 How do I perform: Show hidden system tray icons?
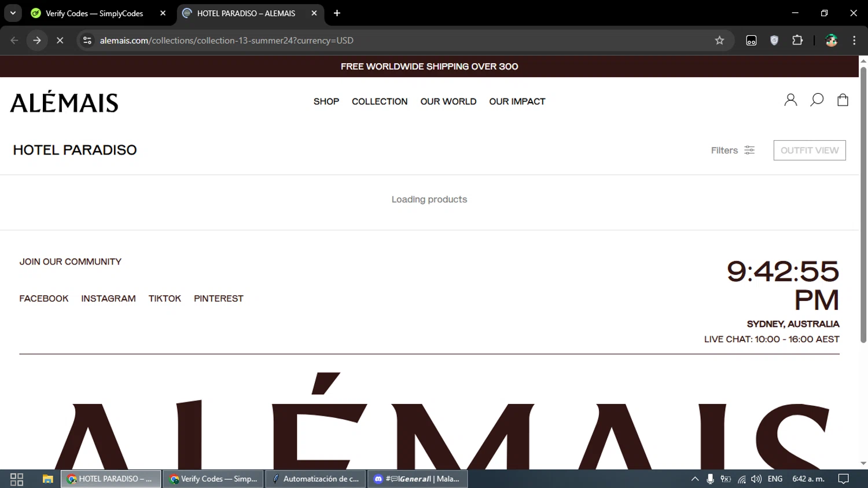click(x=695, y=479)
